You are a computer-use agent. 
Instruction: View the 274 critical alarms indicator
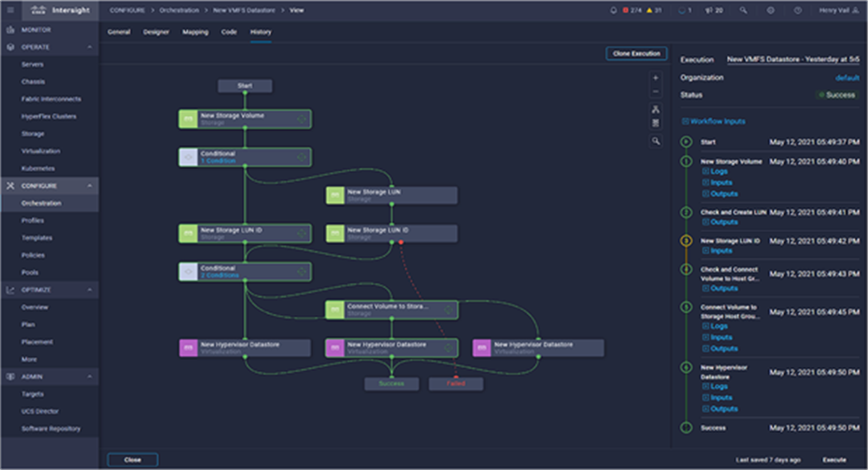[x=633, y=10]
